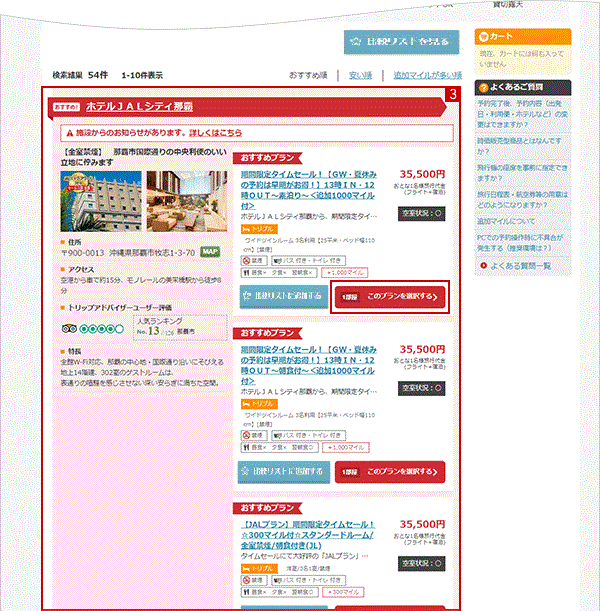Add the first plan to 比較リスト
600x611 pixels.
[x=283, y=297]
